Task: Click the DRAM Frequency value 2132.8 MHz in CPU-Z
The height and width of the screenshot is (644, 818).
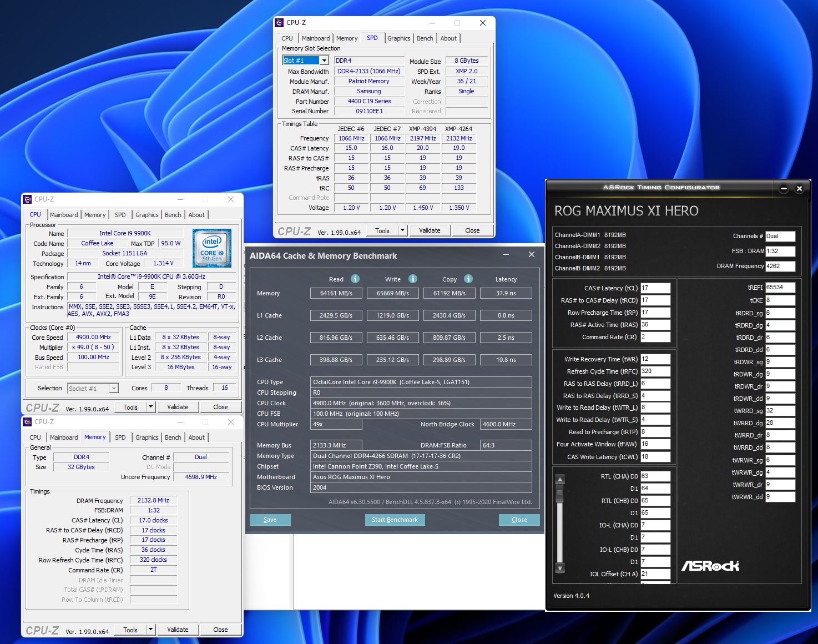Action: click(x=154, y=501)
